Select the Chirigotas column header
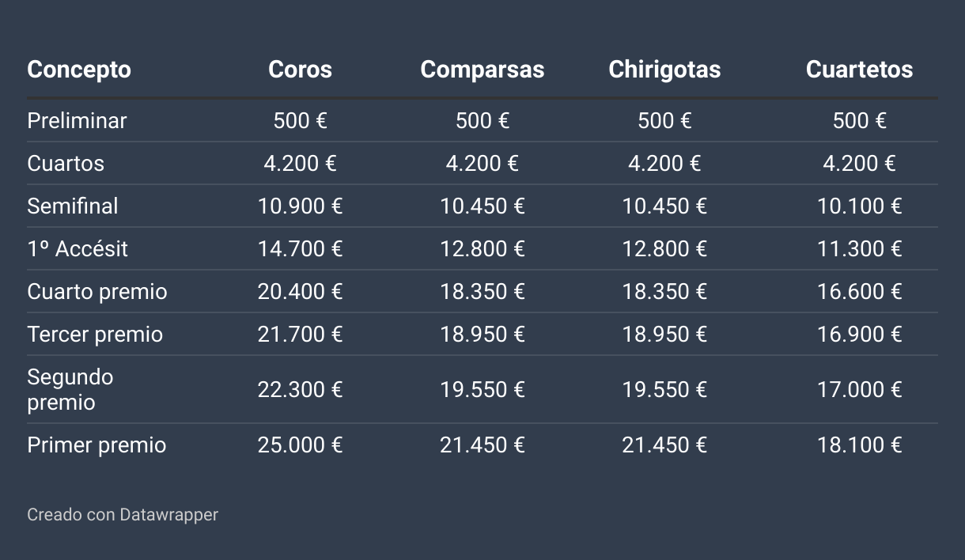965x560 pixels. click(664, 70)
